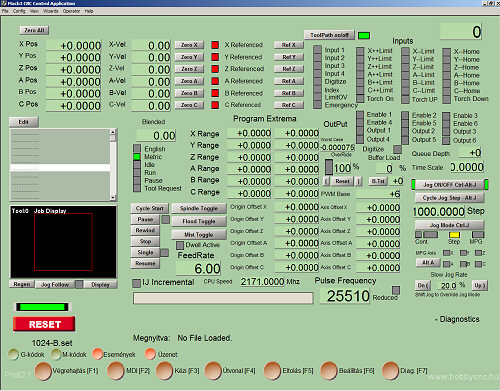This screenshot has width=500, height=391.
Task: Toggle the Metric units indicator
Action: (x=137, y=157)
